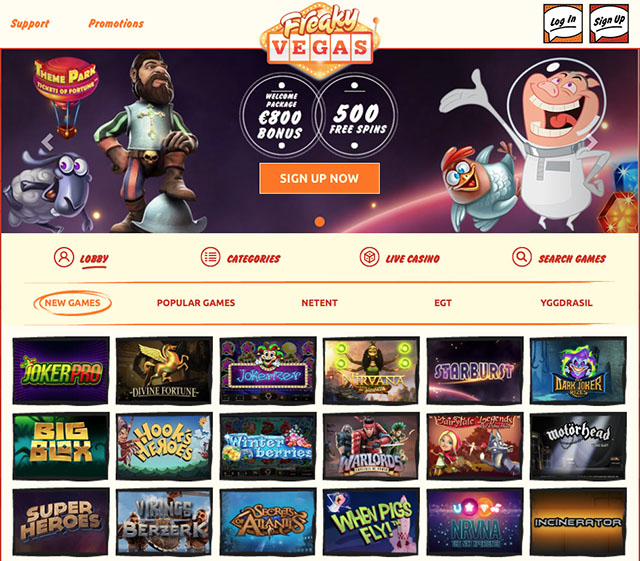The height and width of the screenshot is (561, 640).
Task: Open the Support link
Action: click(x=29, y=24)
